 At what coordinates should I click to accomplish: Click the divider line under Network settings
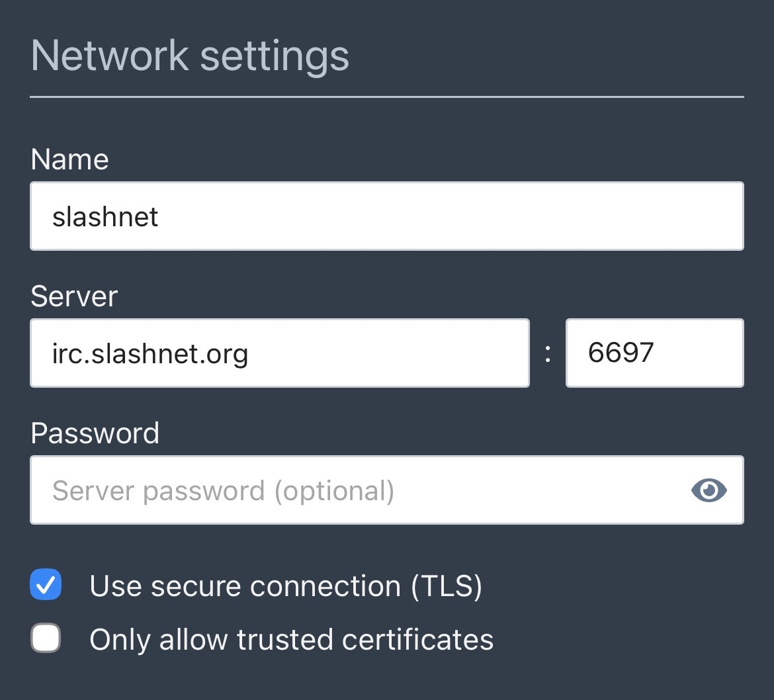(387, 97)
